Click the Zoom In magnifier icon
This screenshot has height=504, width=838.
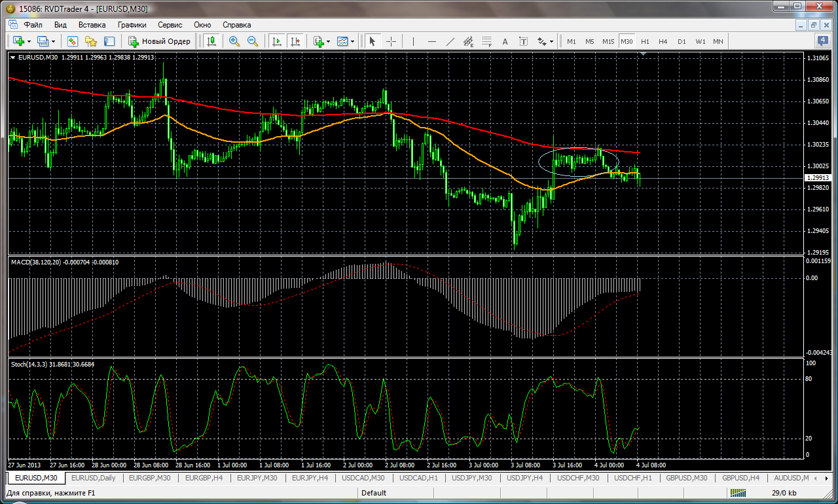[x=234, y=41]
